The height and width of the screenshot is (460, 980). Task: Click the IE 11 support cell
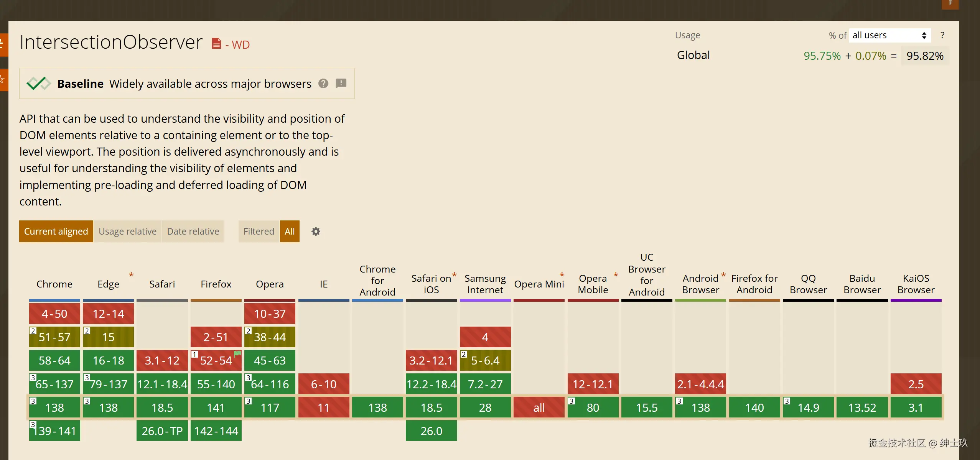(324, 407)
